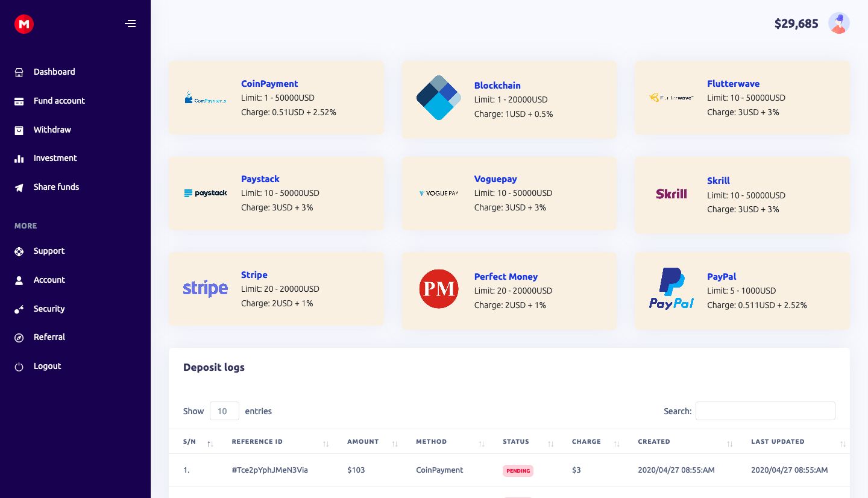Click the Investment bar chart icon

pyautogui.click(x=19, y=159)
